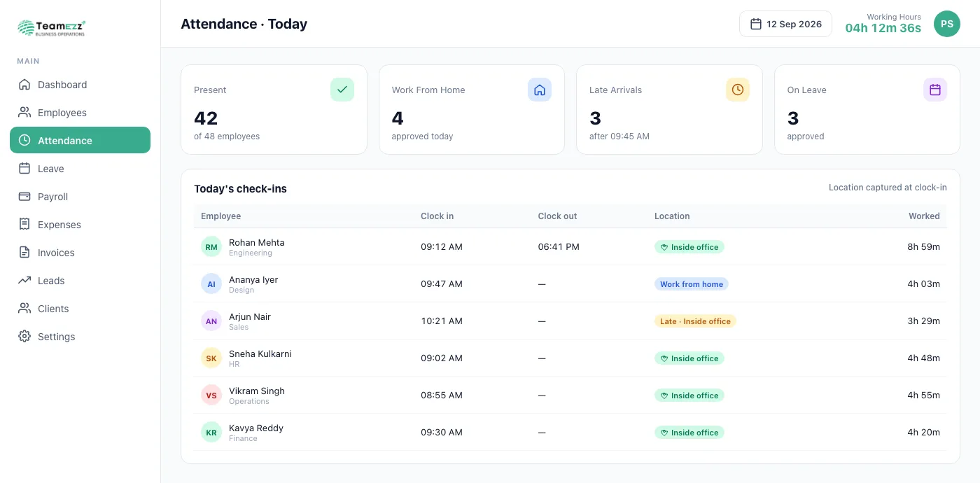
Task: Open the Dashboard menu item
Action: (80, 85)
